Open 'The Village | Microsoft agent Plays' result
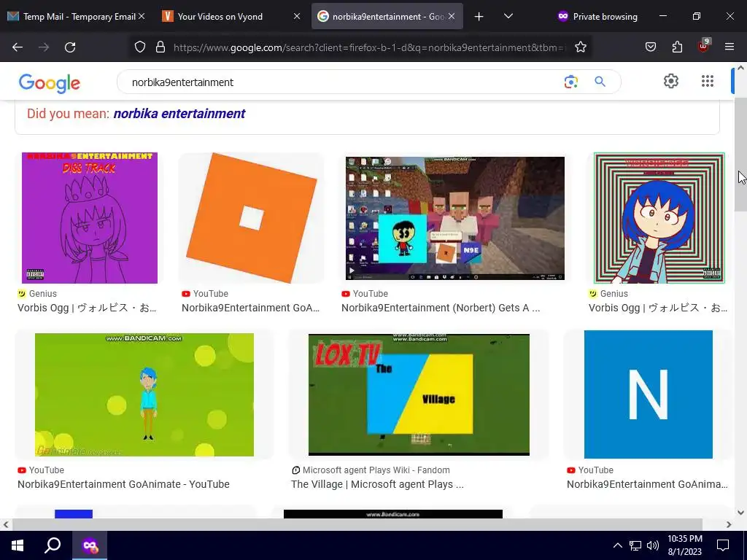The height and width of the screenshot is (560, 747). (377, 484)
